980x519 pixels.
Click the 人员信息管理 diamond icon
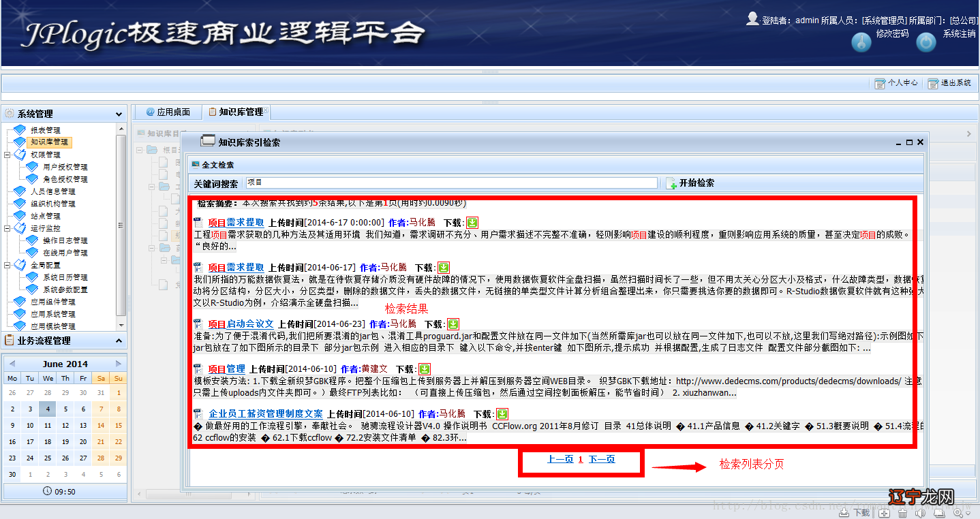[20, 191]
